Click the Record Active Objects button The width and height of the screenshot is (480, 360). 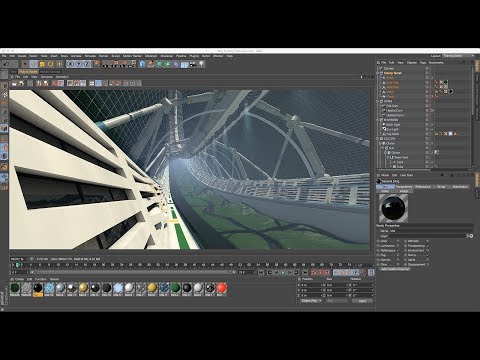click(314, 273)
